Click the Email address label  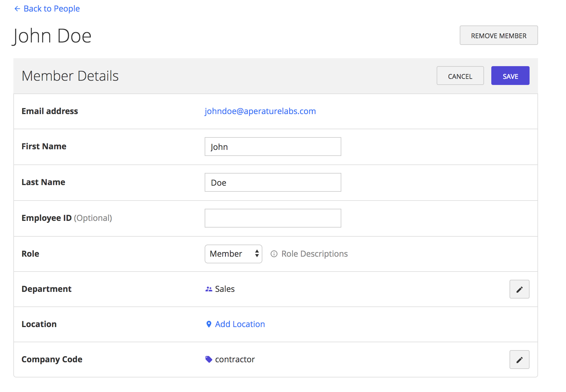coord(50,111)
